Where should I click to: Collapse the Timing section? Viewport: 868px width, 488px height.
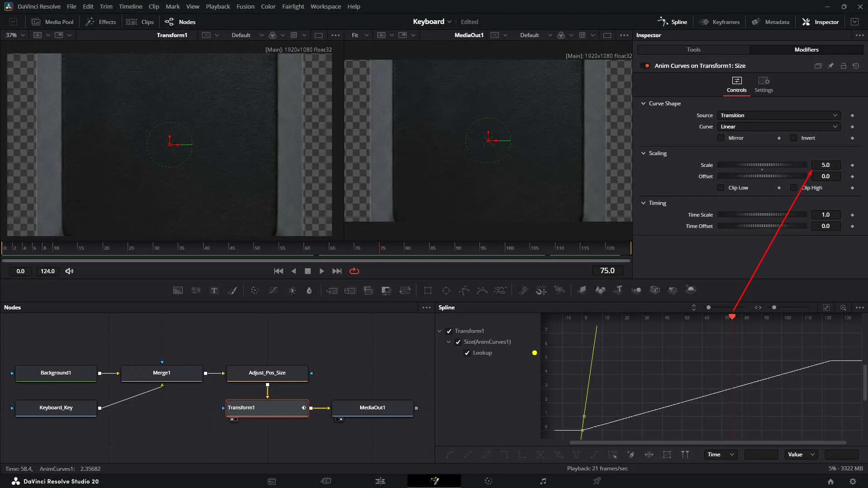pos(643,203)
